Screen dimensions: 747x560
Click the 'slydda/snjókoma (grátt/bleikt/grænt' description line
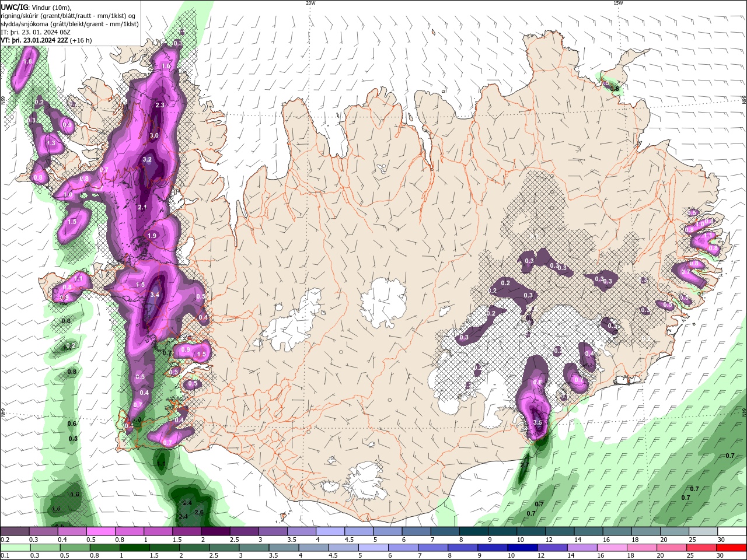(69, 24)
